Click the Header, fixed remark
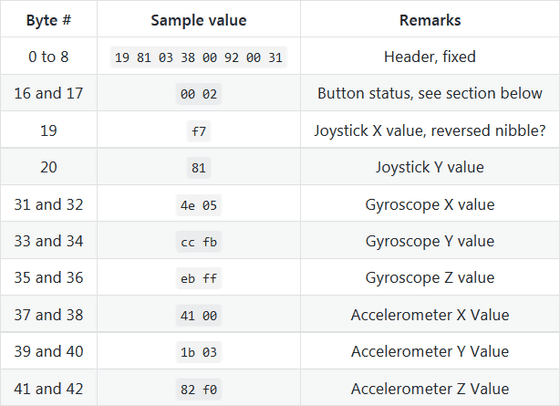This screenshot has width=560, height=406. (430, 56)
